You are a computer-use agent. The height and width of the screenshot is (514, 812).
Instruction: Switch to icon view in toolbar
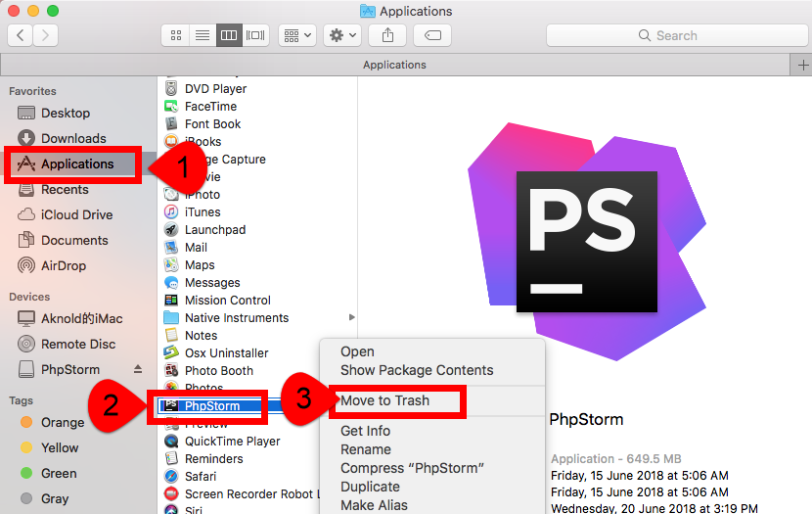tap(176, 35)
